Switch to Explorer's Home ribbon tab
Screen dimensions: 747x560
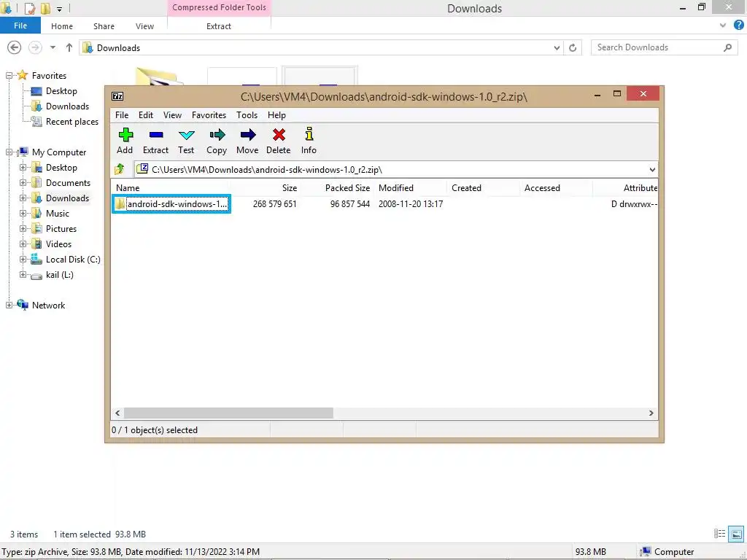point(62,26)
